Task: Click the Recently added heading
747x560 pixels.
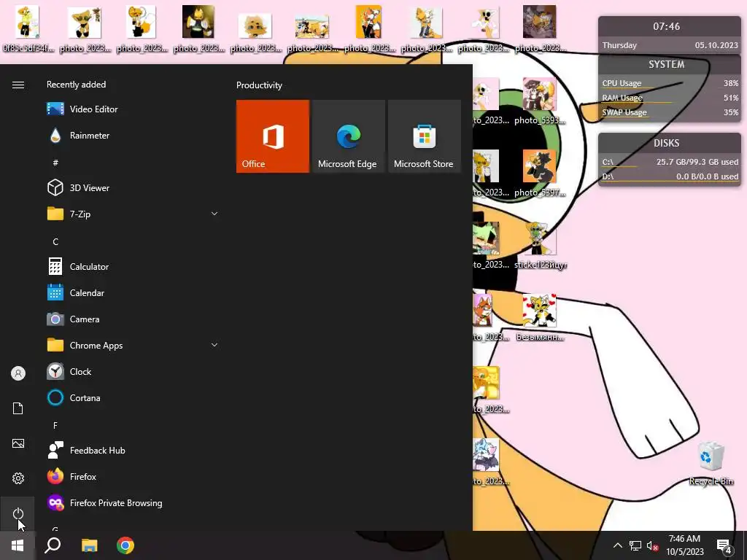Action: click(76, 85)
